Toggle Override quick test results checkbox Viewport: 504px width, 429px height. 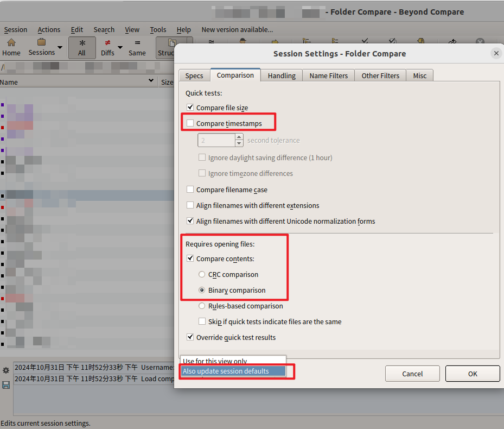point(190,337)
